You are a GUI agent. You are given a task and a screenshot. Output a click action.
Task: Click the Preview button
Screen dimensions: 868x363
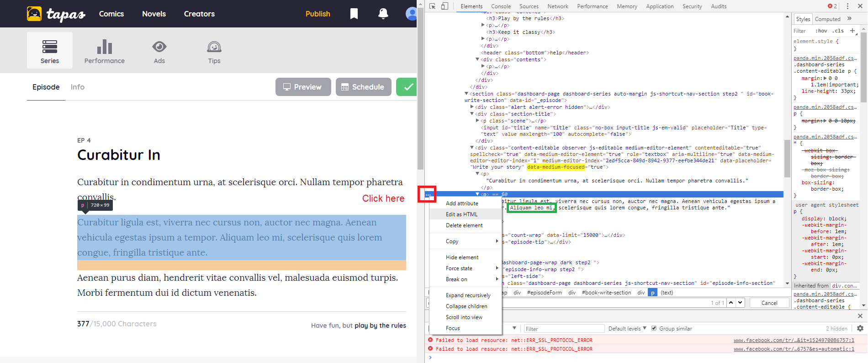pos(303,87)
